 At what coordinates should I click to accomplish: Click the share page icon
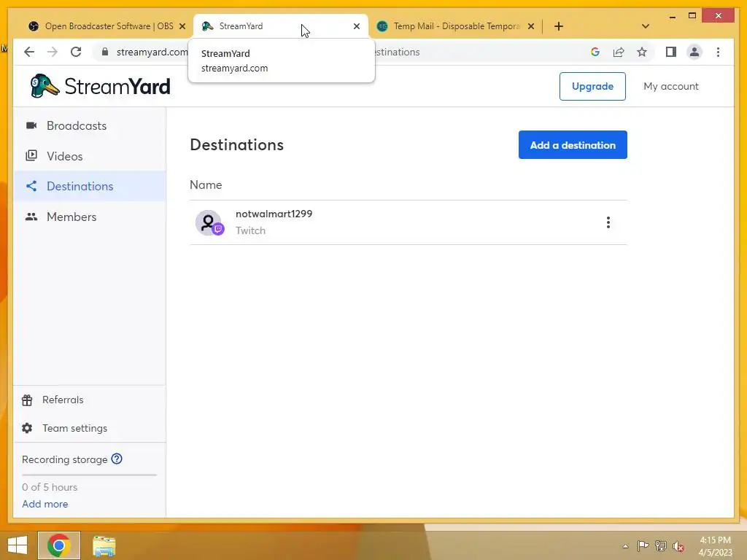619,52
